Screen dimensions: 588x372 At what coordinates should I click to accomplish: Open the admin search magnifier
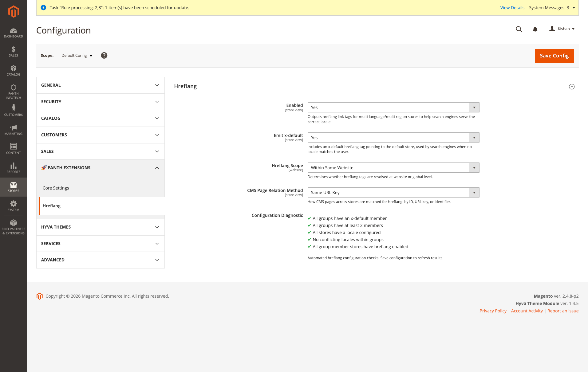(519, 29)
